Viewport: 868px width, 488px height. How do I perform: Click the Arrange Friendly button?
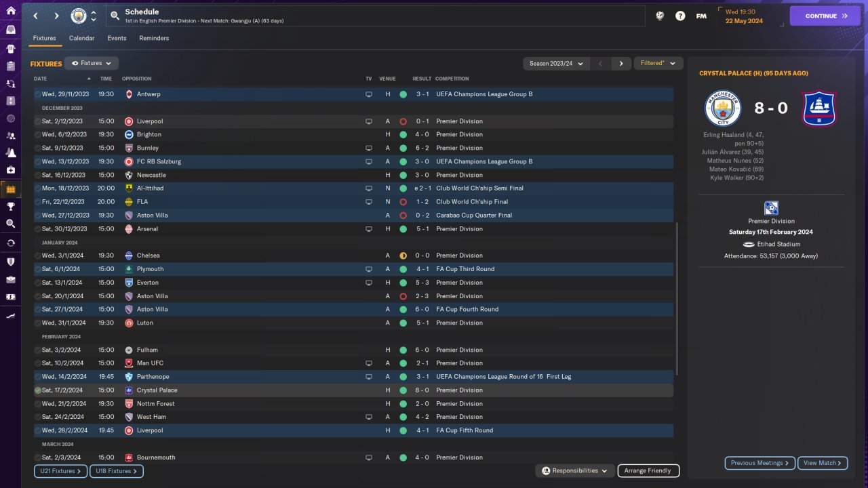click(648, 470)
